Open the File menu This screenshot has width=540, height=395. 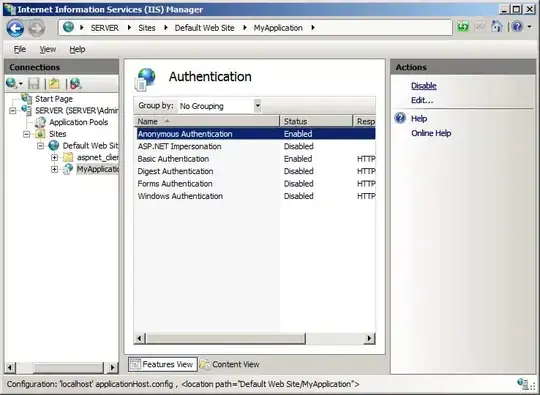pos(20,49)
